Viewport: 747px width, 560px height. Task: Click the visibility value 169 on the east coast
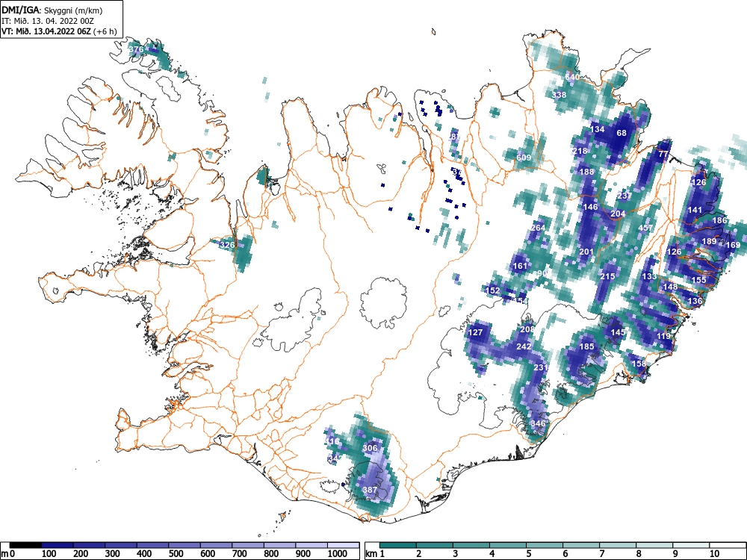tap(734, 245)
